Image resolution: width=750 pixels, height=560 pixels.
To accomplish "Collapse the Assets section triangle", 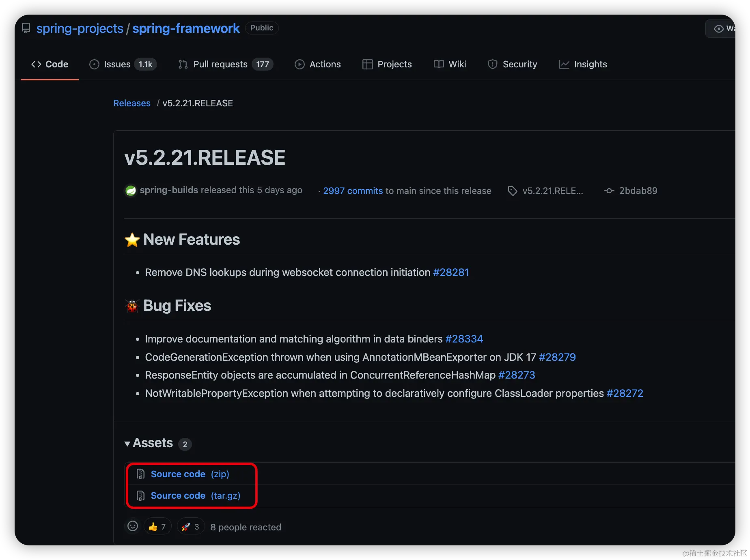I will (x=127, y=444).
